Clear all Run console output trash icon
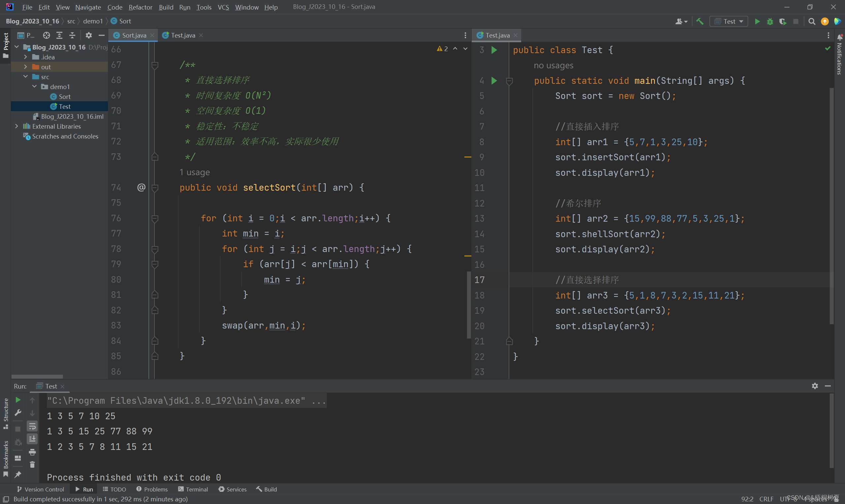 tap(32, 465)
